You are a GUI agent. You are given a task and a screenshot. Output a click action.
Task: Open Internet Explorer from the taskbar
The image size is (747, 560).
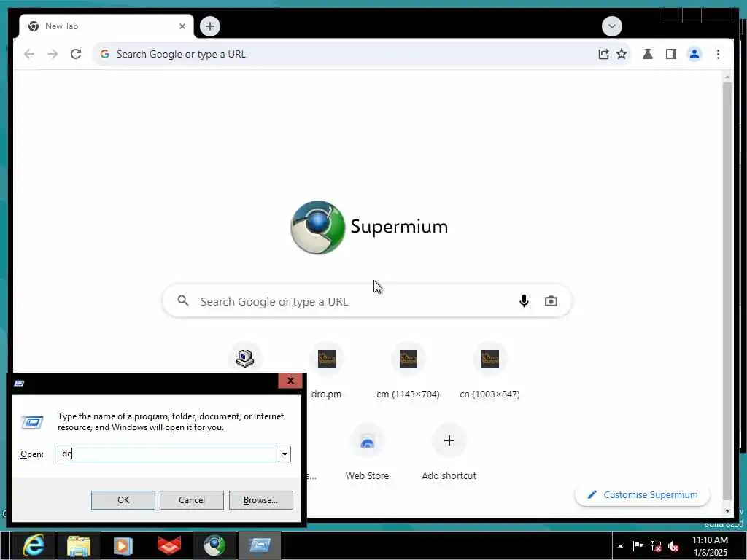coord(34,545)
